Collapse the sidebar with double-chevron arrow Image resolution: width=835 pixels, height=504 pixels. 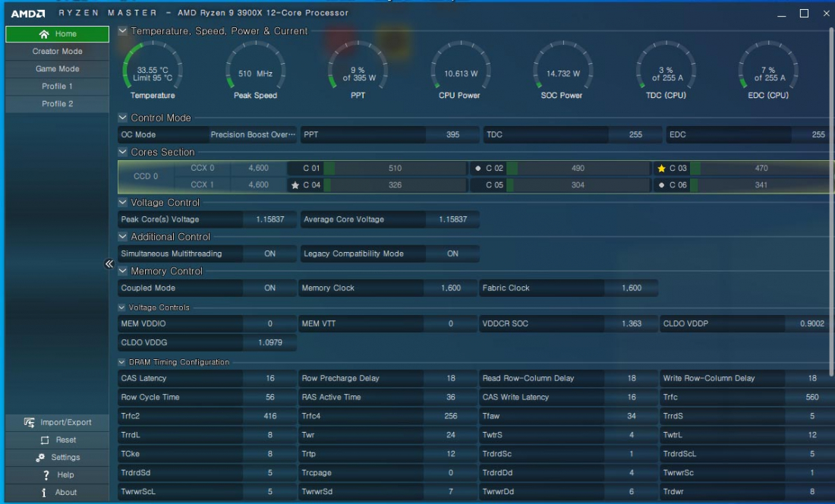(109, 264)
